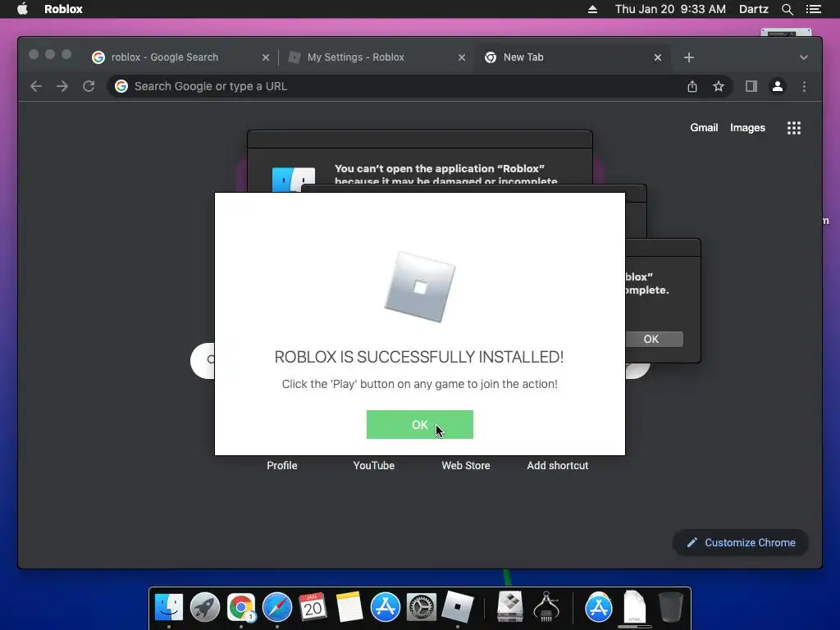This screenshot has width=840, height=630.
Task: Reload the page in Chrome
Action: (x=89, y=86)
